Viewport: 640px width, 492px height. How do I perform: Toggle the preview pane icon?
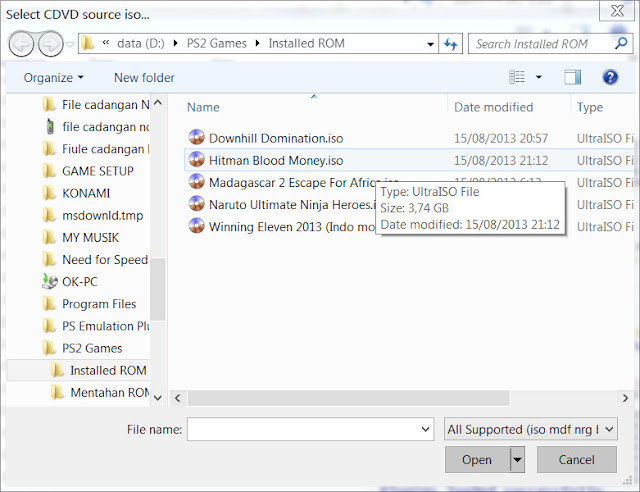pos(573,77)
